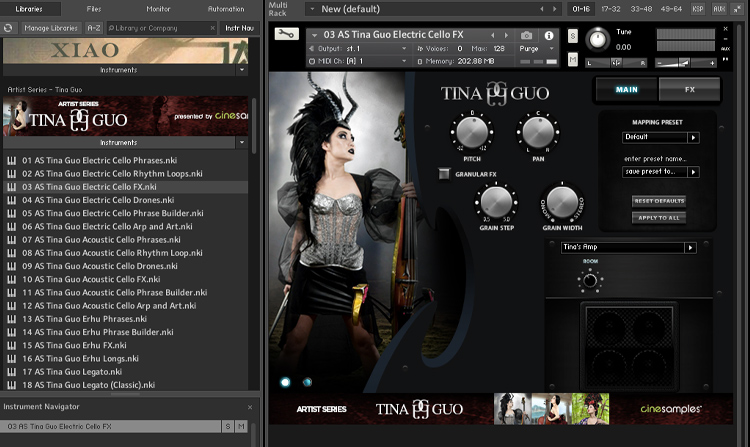This screenshot has width=750, height=447.
Task: Open the Purge menu
Action: click(x=536, y=48)
